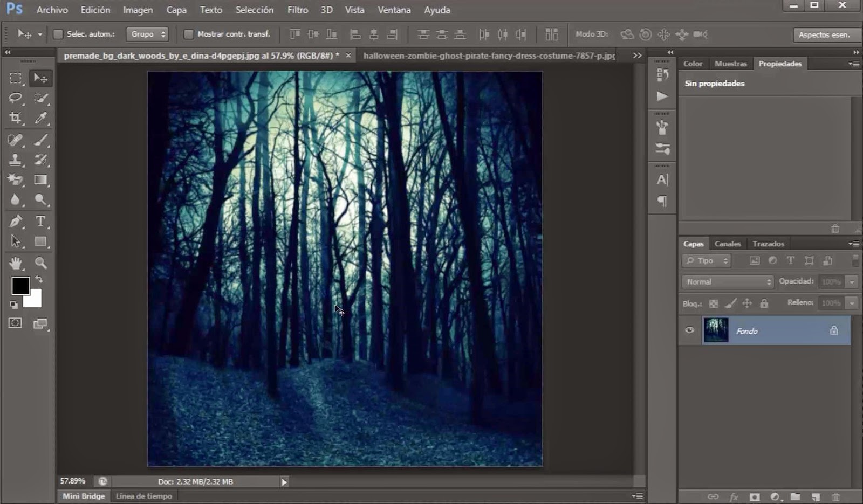863x504 pixels.
Task: Open the Actions panel play icon
Action: [x=662, y=96]
